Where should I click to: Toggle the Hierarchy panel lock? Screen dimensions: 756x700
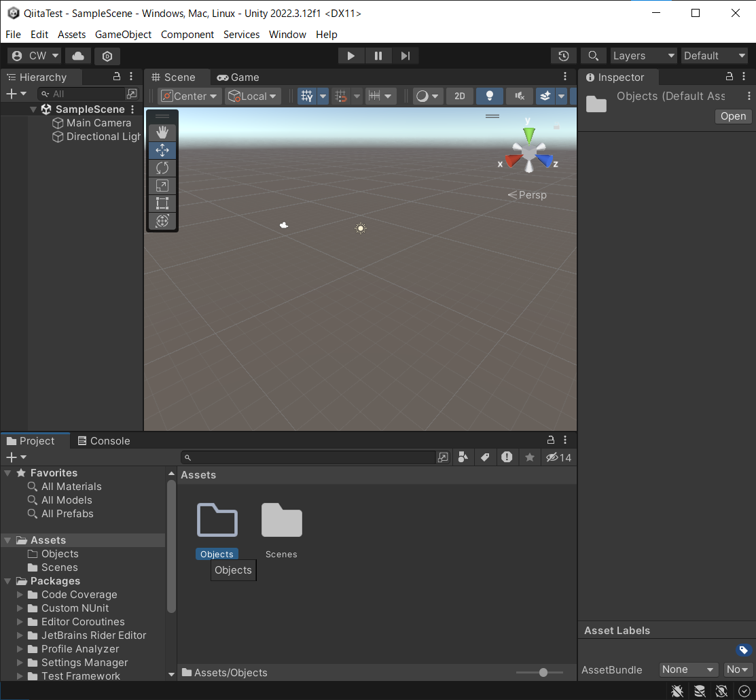click(x=117, y=76)
